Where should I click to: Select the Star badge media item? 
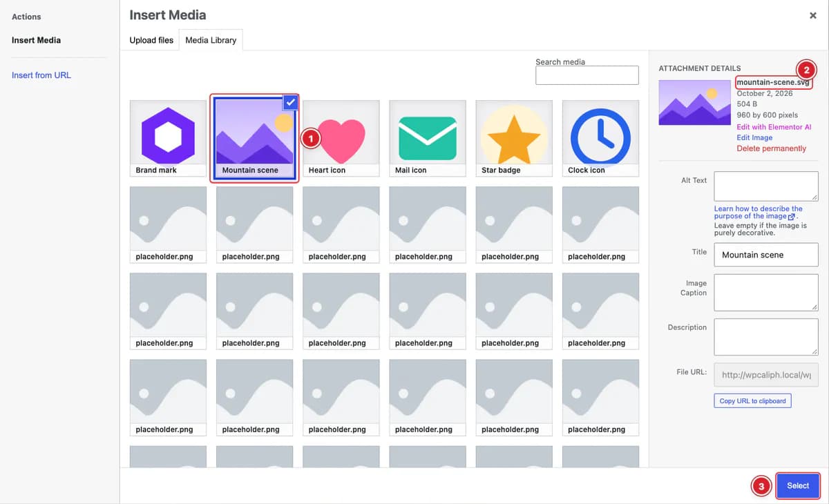point(514,138)
